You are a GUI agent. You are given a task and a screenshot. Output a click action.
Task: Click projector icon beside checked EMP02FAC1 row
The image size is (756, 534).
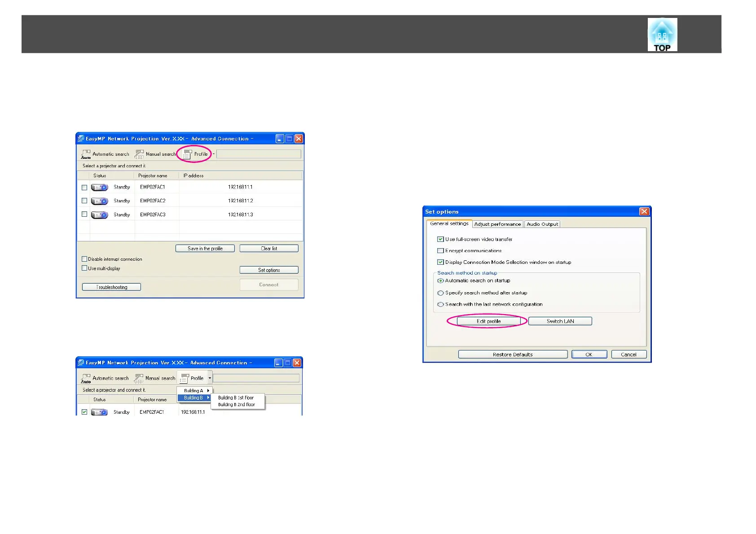click(x=99, y=412)
